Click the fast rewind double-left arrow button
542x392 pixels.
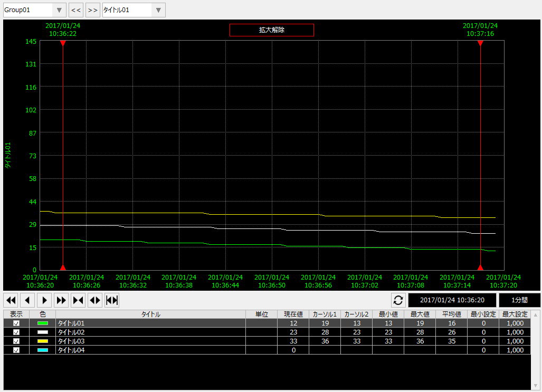pyautogui.click(x=11, y=300)
